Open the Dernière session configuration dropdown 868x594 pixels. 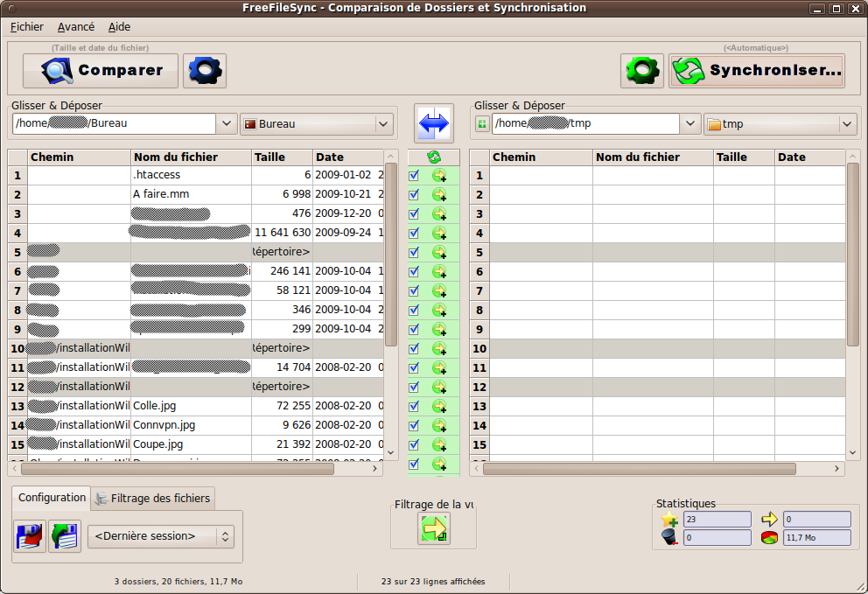tap(160, 536)
